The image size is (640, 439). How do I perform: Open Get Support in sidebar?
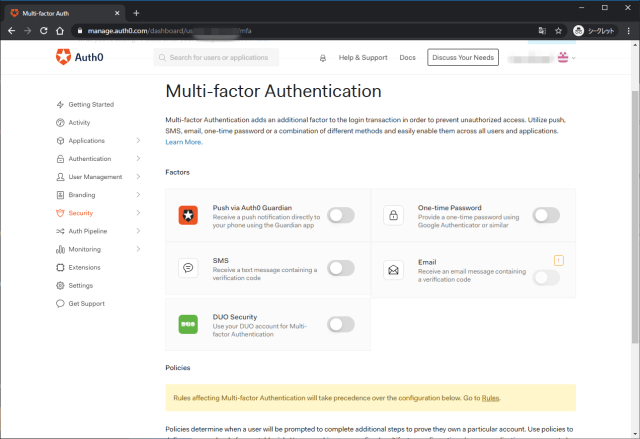tap(87, 304)
